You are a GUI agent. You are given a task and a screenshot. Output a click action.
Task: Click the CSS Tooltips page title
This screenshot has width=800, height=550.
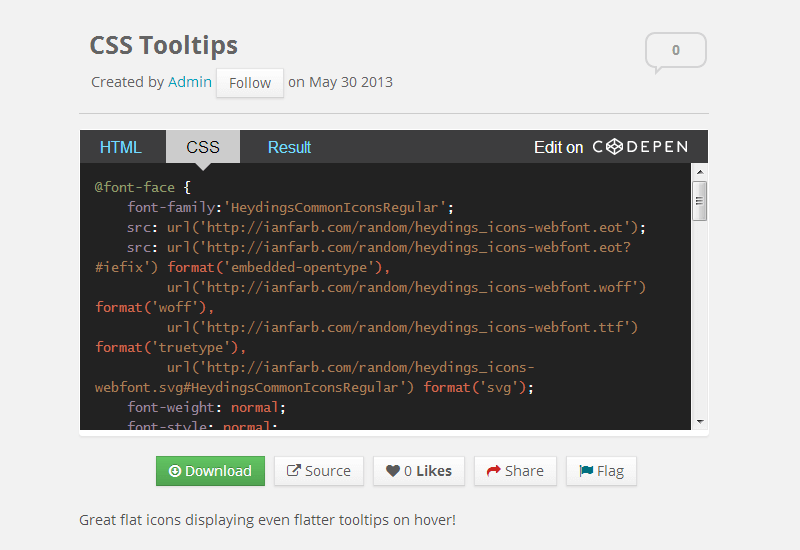(164, 45)
